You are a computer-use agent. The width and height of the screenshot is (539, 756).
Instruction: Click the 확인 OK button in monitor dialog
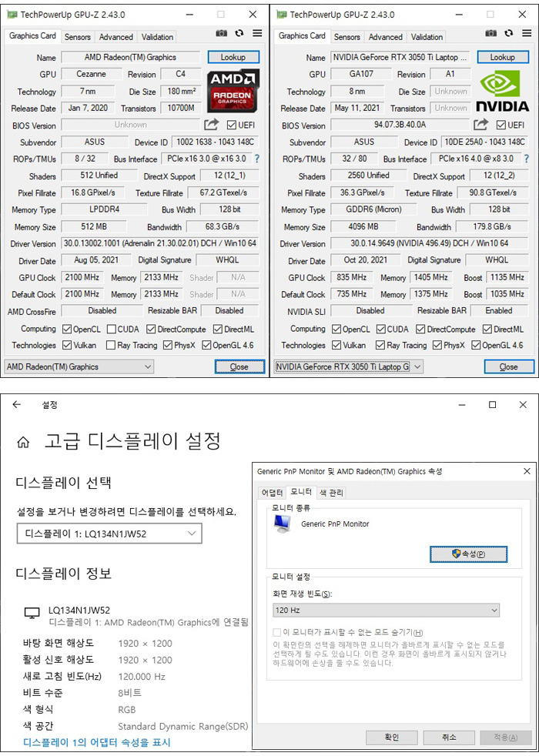click(x=391, y=738)
